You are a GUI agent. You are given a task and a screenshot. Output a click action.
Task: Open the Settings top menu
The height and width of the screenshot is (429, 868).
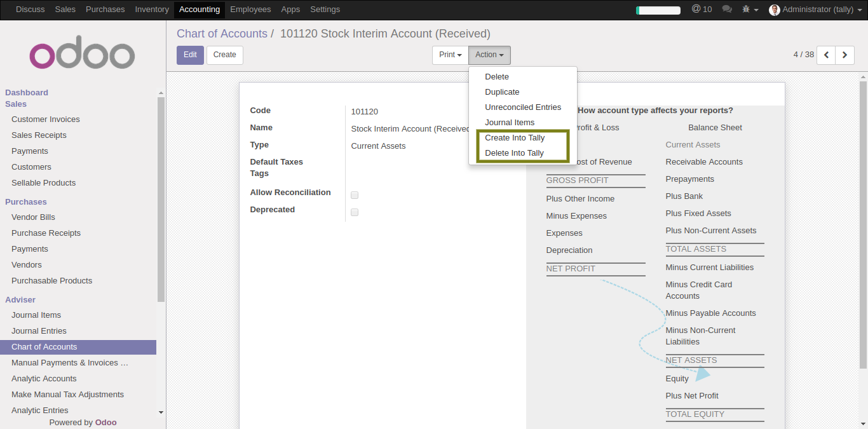click(325, 10)
